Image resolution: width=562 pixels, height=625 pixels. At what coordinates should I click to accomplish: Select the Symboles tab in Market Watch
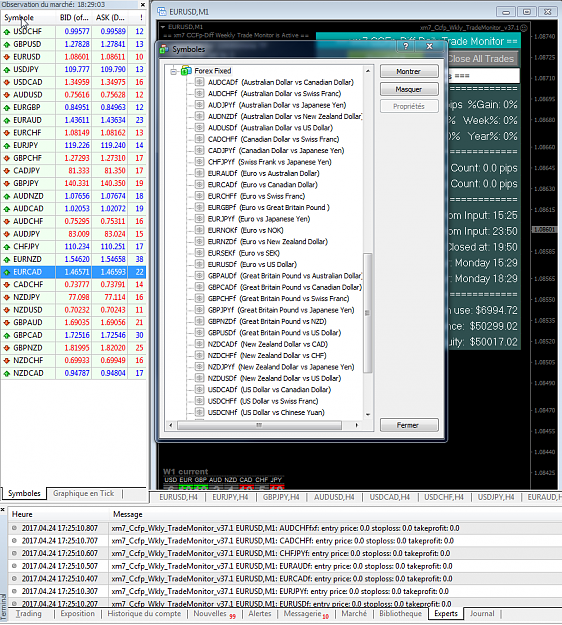(24, 493)
